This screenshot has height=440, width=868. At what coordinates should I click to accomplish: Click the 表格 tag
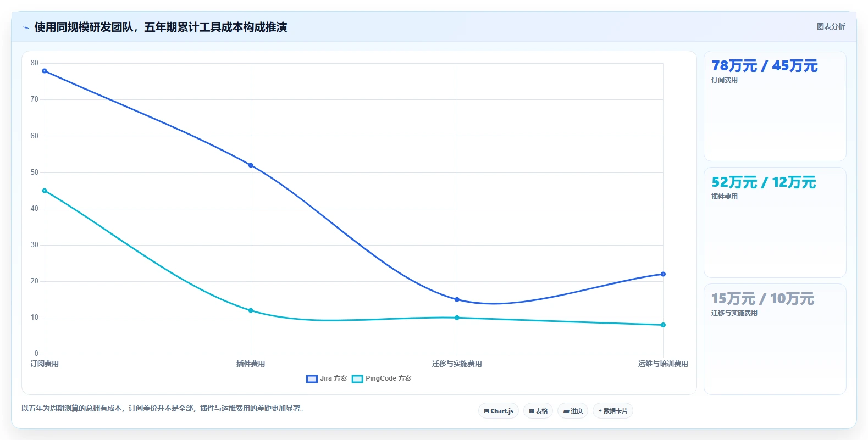tap(538, 411)
